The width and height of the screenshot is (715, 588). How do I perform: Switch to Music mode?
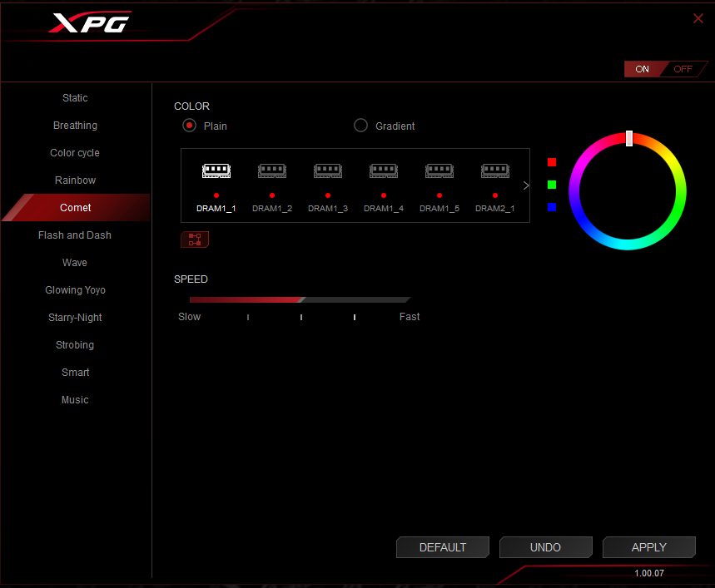click(x=75, y=399)
